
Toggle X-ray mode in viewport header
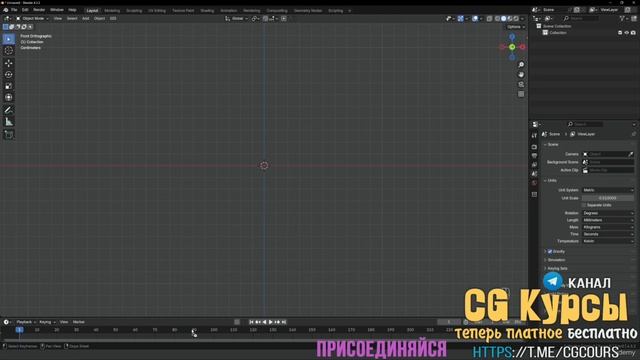click(x=489, y=18)
